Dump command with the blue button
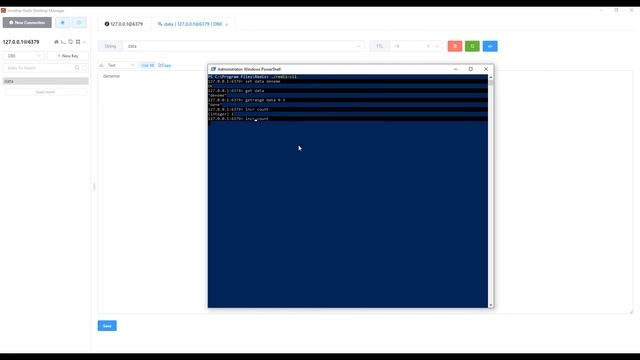Image resolution: width=640 pixels, height=360 pixels. click(490, 46)
